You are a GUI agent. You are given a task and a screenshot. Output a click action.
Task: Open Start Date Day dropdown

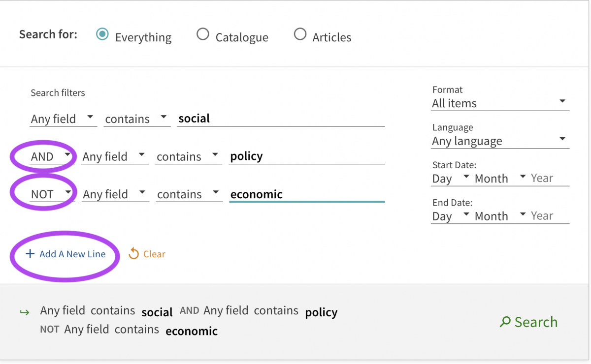[x=451, y=179]
